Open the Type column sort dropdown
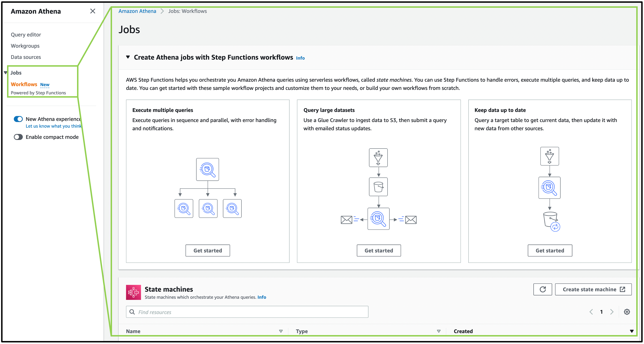 [438, 331]
